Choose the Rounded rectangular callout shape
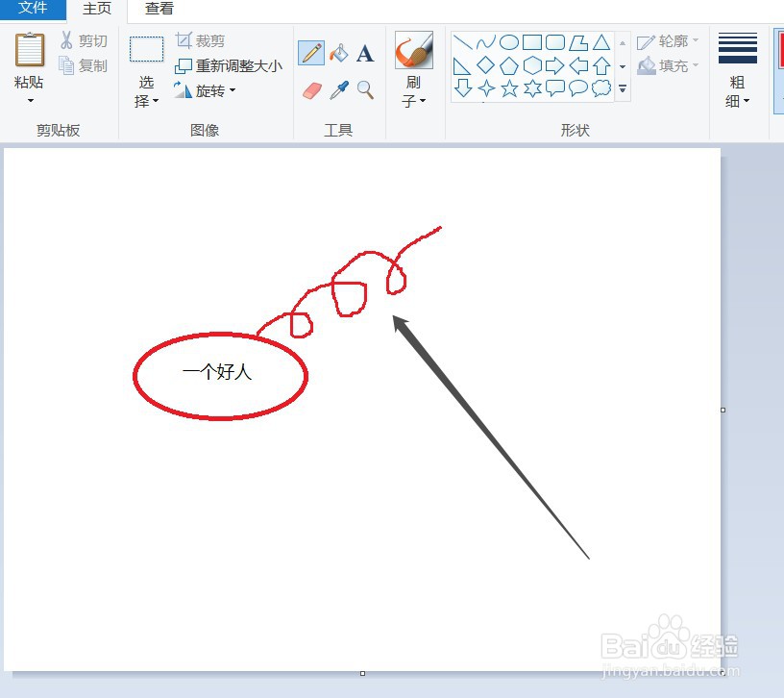Image resolution: width=784 pixels, height=698 pixels. pos(555,88)
